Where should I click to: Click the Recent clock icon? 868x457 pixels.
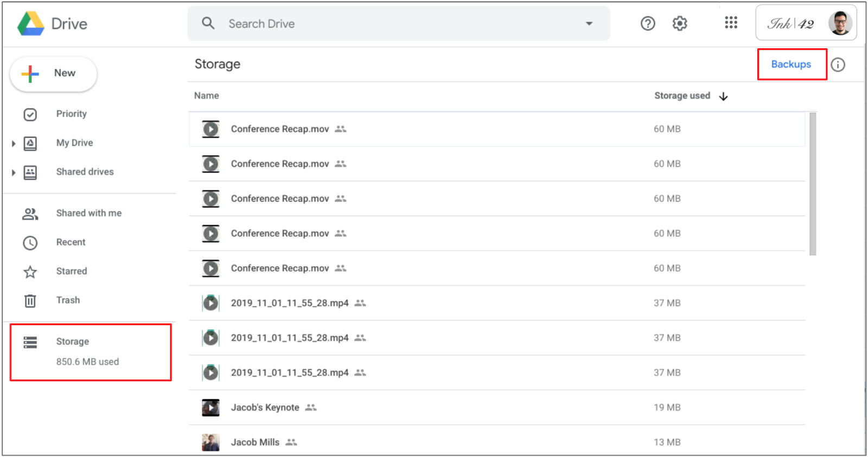(30, 243)
